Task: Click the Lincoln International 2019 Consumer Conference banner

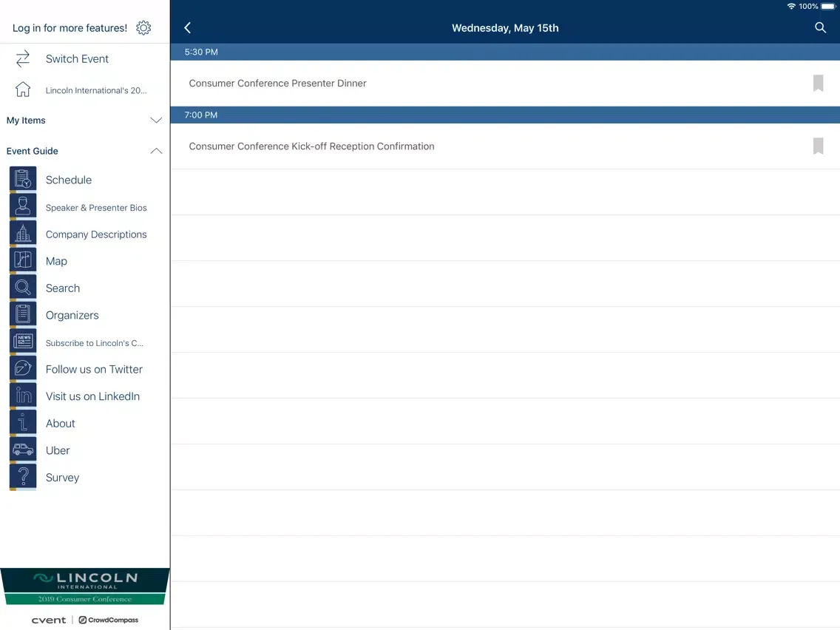Action: (x=84, y=587)
